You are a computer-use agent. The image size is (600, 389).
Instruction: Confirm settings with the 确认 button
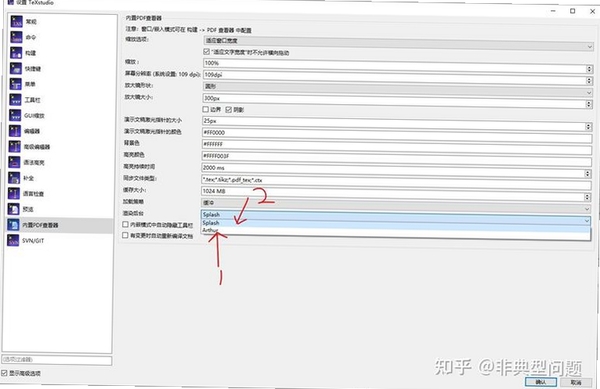click(541, 382)
